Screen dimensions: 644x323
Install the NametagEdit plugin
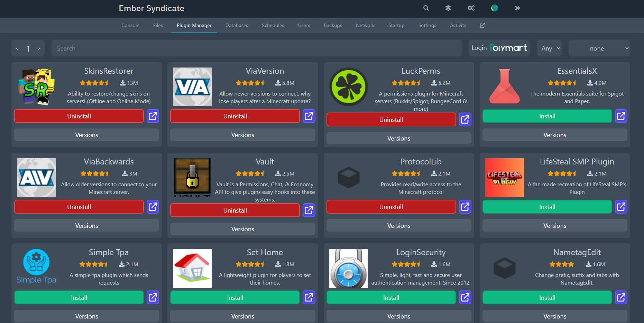pyautogui.click(x=547, y=297)
